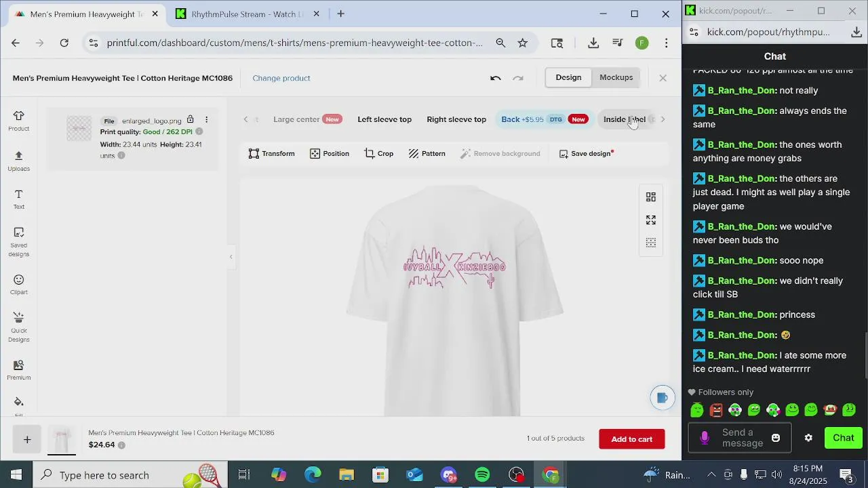The width and height of the screenshot is (868, 488).
Task: Open a new browser tab
Action: 341,14
